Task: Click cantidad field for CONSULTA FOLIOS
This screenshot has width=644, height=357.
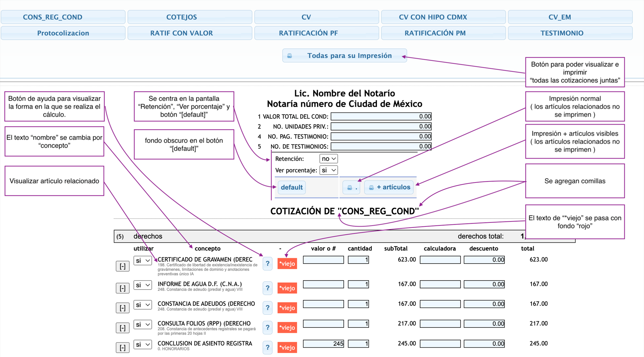Action: pos(358,324)
